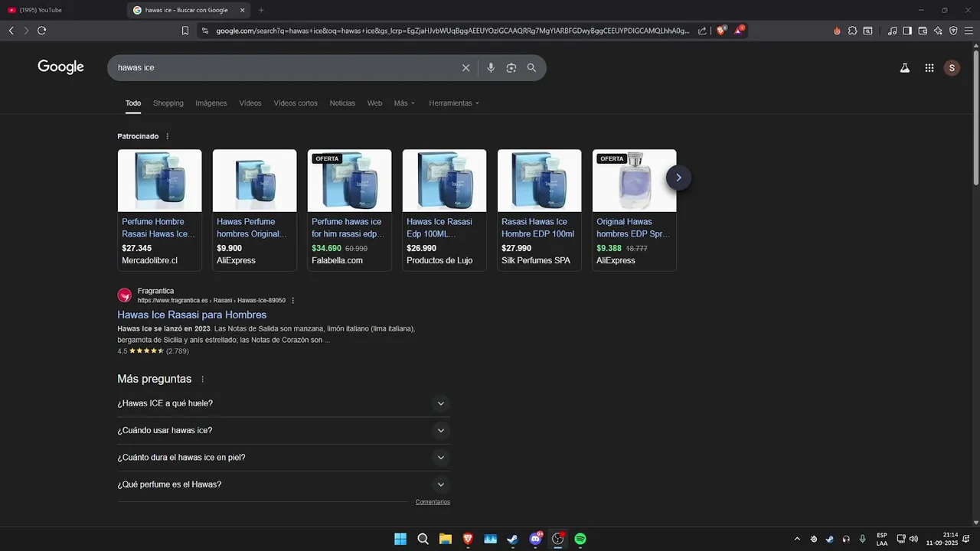
Task: Open options beside Más preguntas
Action: 202,379
